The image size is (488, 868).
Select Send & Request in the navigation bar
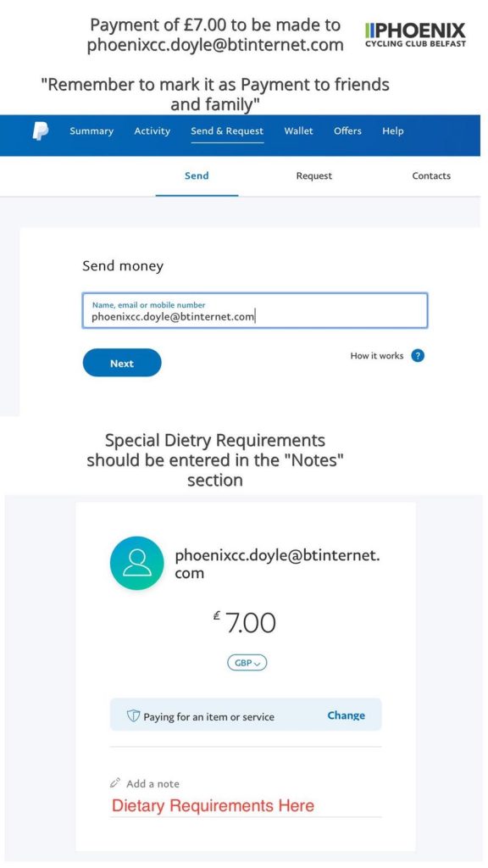(227, 131)
